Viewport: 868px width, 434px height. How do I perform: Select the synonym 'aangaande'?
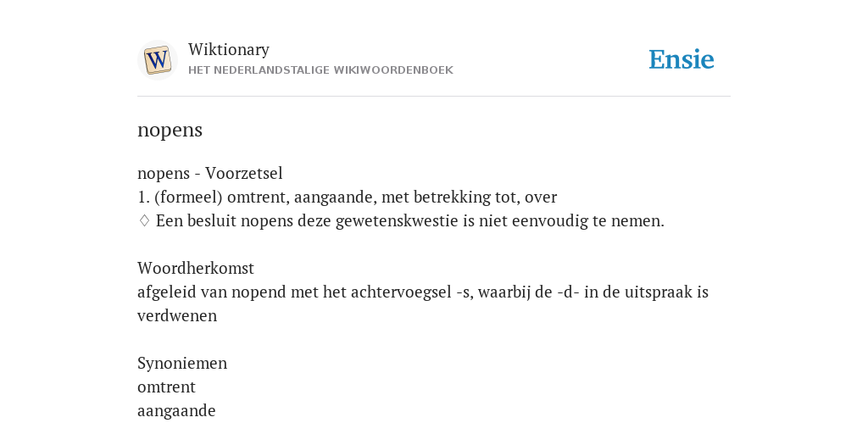pos(176,411)
